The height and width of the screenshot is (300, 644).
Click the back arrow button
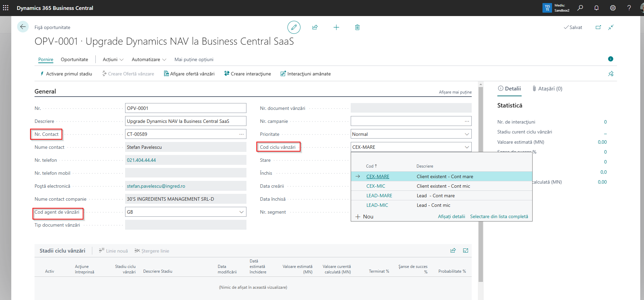click(x=23, y=27)
